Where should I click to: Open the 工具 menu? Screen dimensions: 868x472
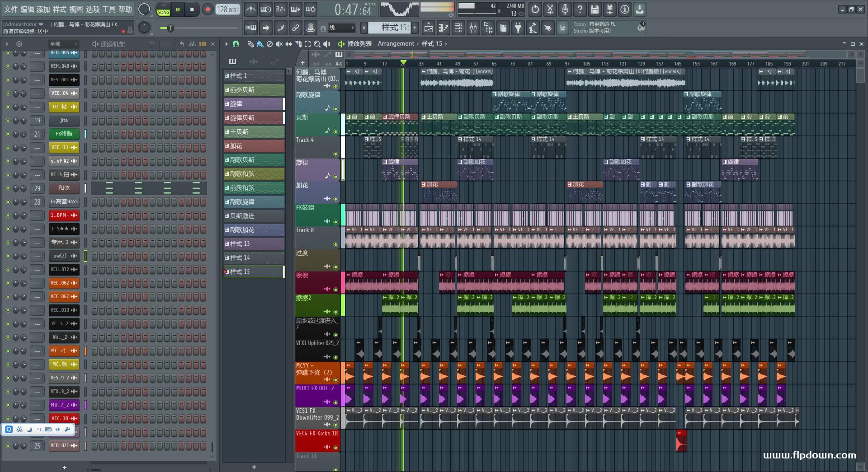(108, 9)
